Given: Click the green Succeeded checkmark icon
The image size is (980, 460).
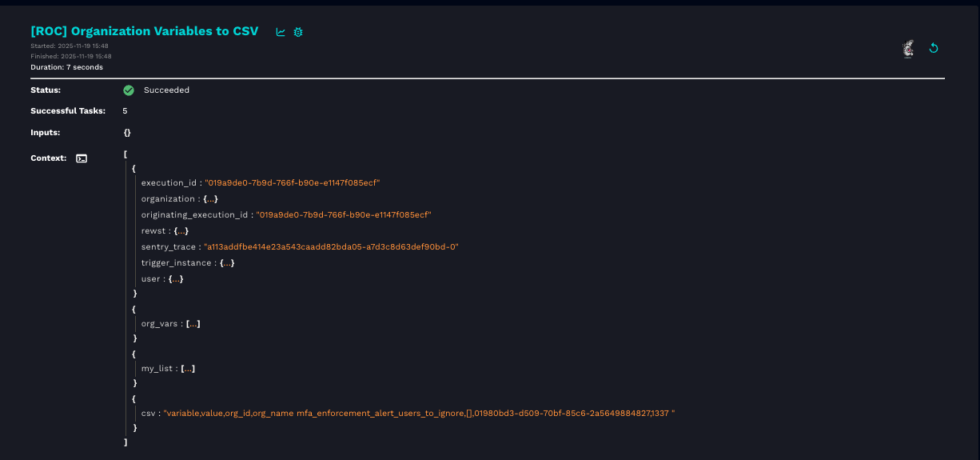Looking at the screenshot, I should [x=129, y=90].
